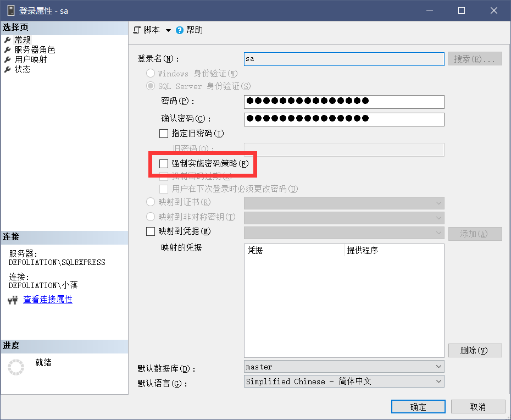Expand the 脚本 dropdown arrow
This screenshot has height=420, width=511.
pyautogui.click(x=168, y=30)
